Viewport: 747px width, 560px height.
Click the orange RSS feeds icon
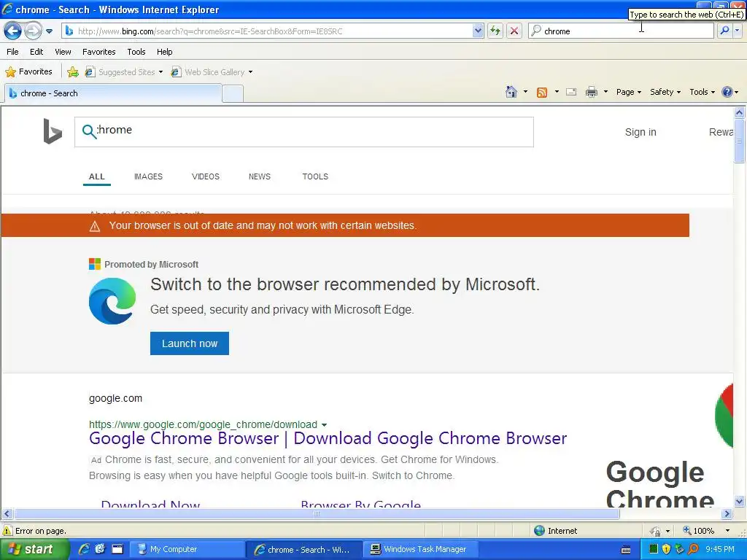coord(542,93)
